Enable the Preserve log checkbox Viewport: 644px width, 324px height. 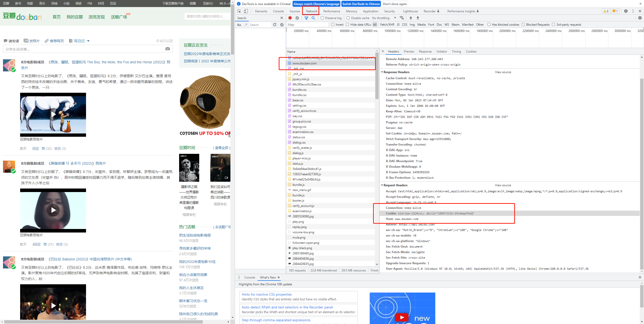pos(322,18)
